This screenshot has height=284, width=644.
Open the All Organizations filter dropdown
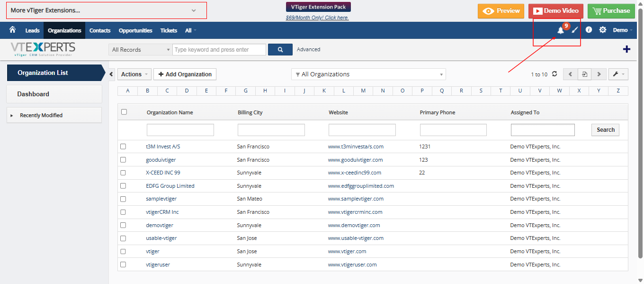(x=368, y=74)
